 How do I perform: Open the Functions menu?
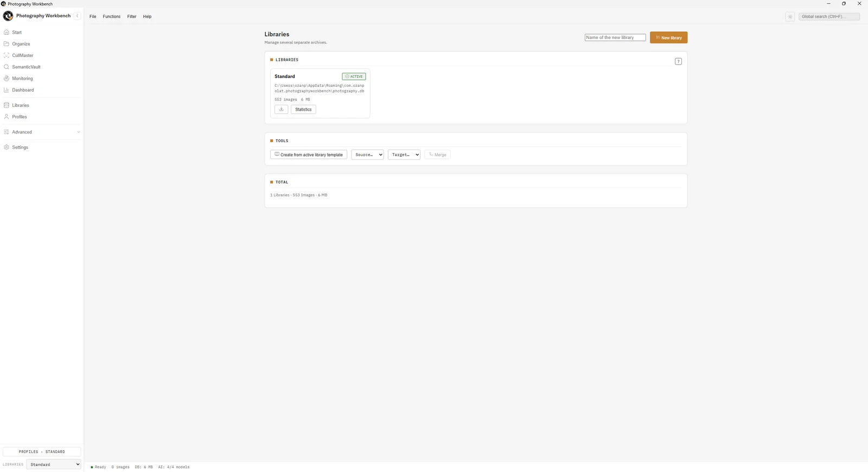pos(112,17)
